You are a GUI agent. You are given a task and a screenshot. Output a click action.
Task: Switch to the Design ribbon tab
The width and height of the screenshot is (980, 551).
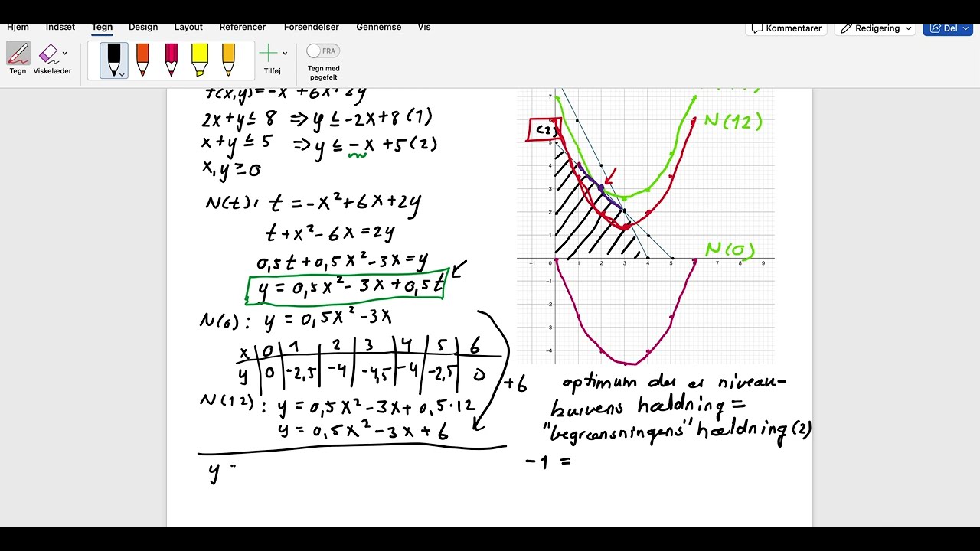(x=143, y=28)
